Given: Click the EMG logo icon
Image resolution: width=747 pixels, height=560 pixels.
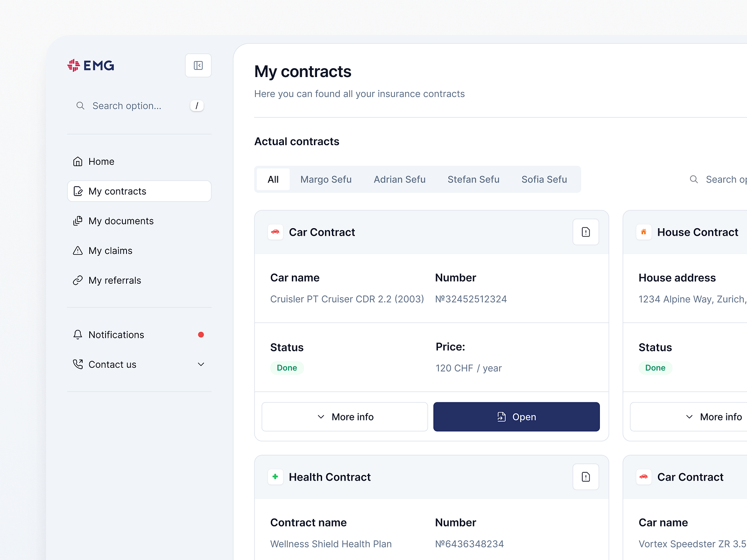Looking at the screenshot, I should [x=73, y=65].
